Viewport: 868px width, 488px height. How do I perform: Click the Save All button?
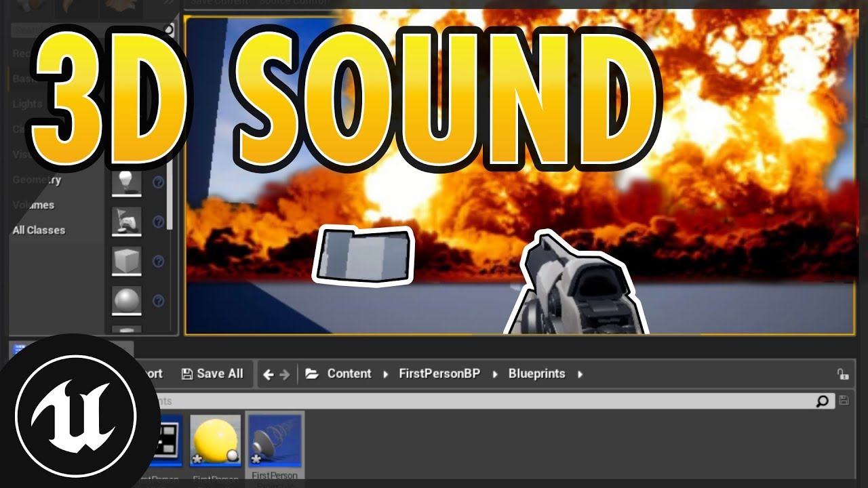point(212,374)
